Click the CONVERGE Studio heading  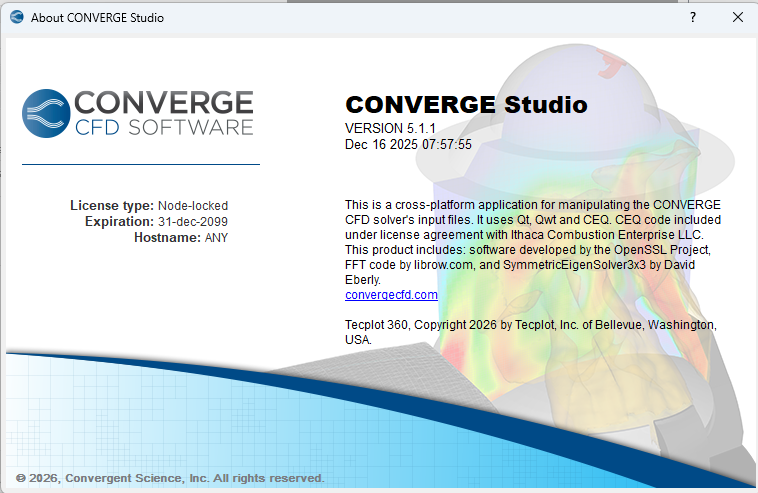click(466, 104)
